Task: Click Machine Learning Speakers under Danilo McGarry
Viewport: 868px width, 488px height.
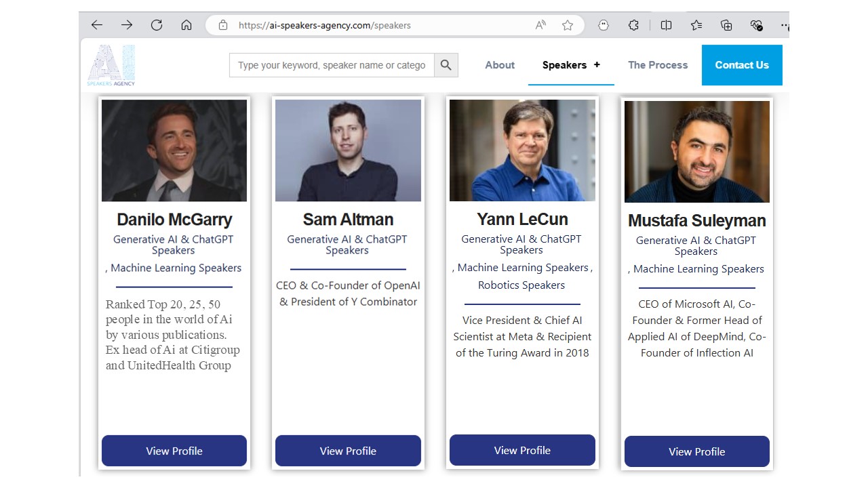Action: [x=176, y=268]
